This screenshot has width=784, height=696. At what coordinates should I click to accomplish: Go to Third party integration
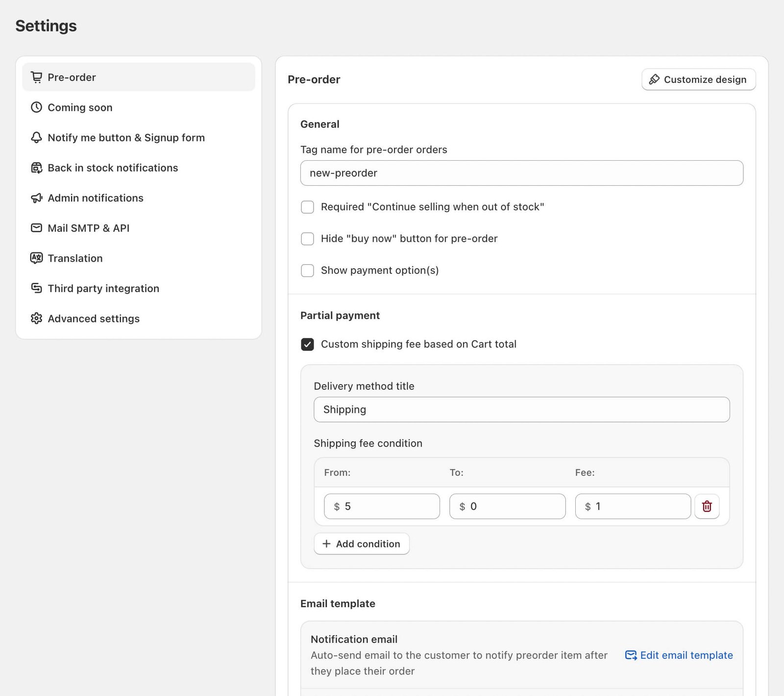(139, 288)
